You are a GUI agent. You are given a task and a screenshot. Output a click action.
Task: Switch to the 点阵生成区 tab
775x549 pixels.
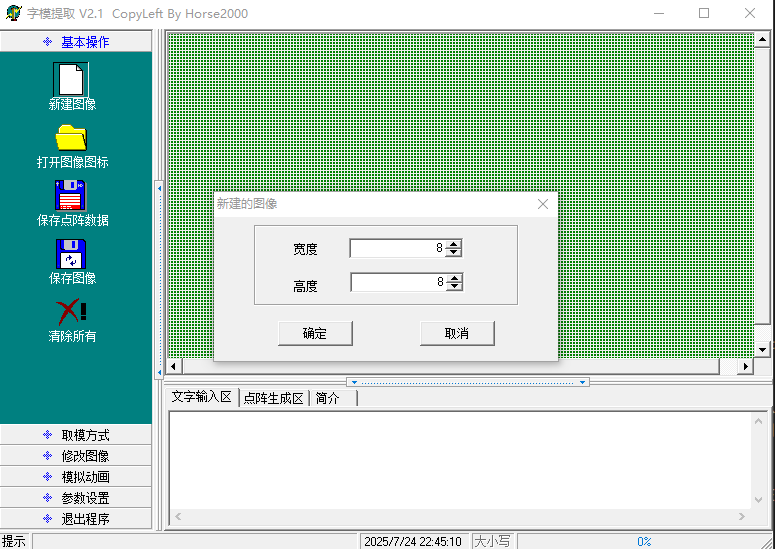[273, 398]
